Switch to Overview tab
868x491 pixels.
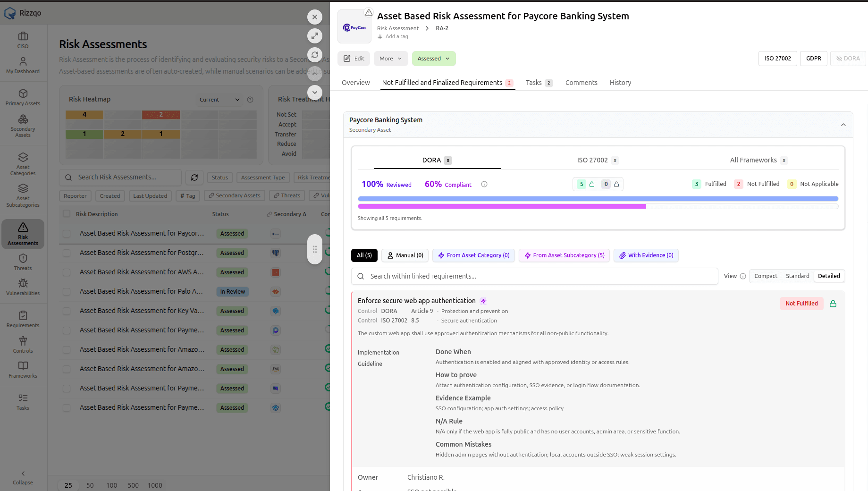point(356,83)
